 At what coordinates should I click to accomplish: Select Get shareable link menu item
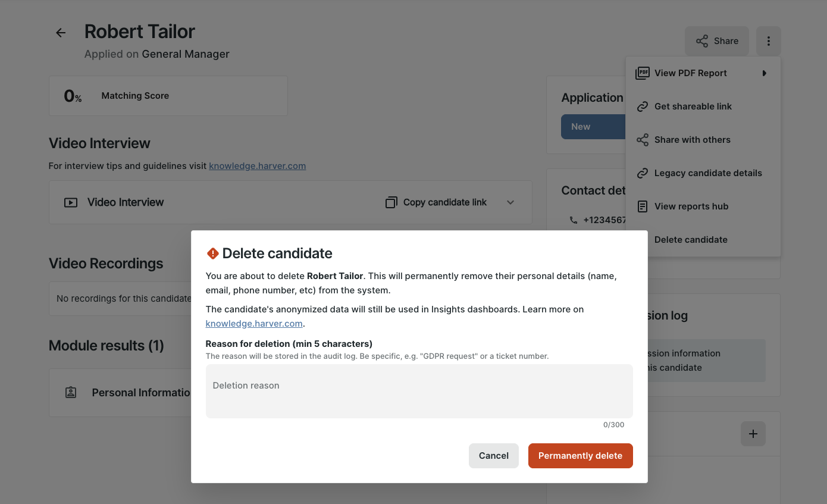693,107
